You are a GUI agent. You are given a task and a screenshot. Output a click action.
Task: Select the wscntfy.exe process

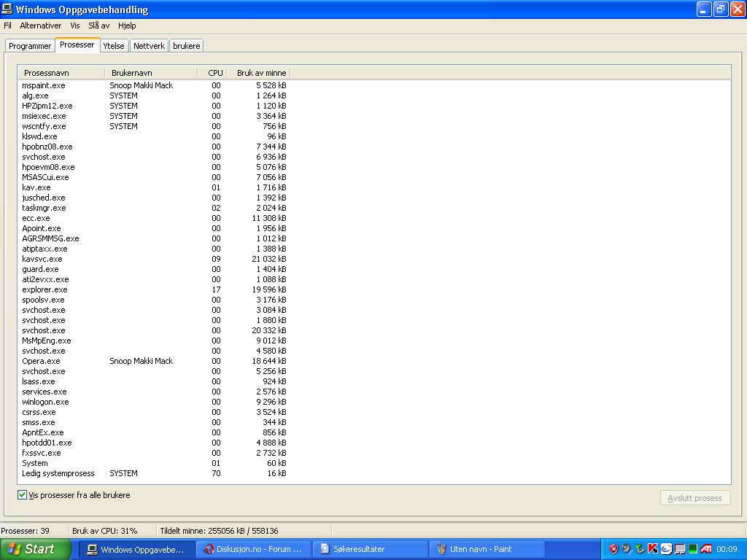tap(154, 126)
